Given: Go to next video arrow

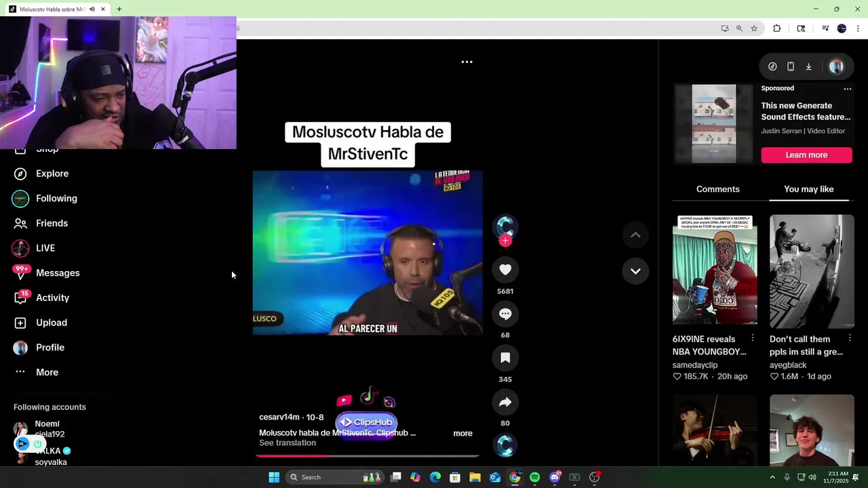Looking at the screenshot, I should (x=635, y=271).
